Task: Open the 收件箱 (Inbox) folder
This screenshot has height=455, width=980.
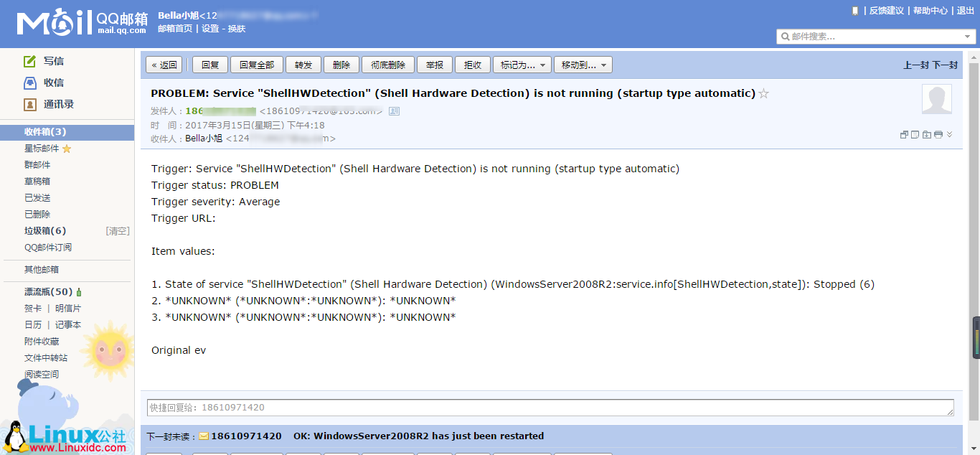Action: click(x=45, y=132)
